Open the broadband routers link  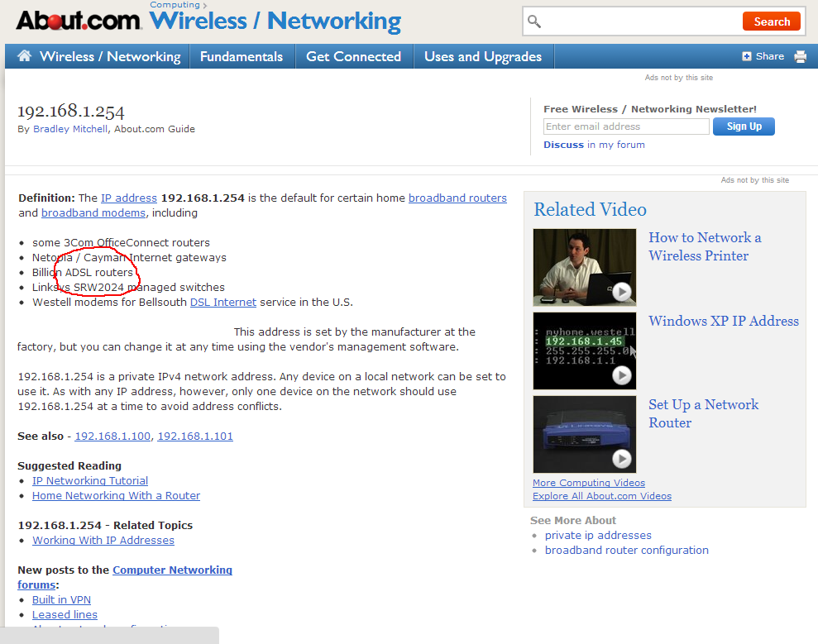click(457, 198)
